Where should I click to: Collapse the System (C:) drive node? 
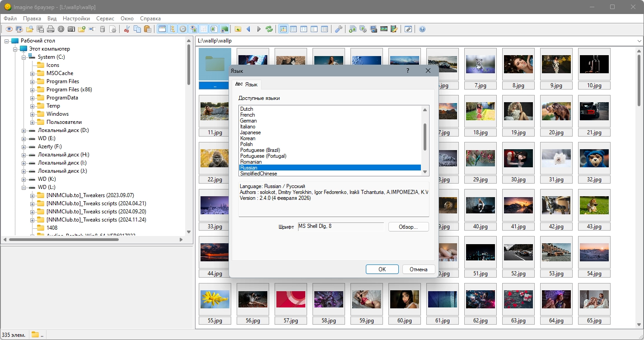24,57
